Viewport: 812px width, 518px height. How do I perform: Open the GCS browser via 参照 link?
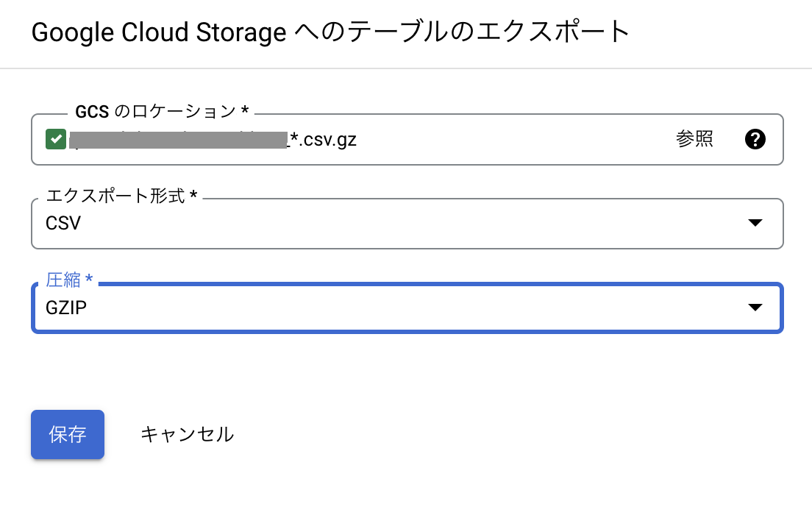tap(694, 139)
